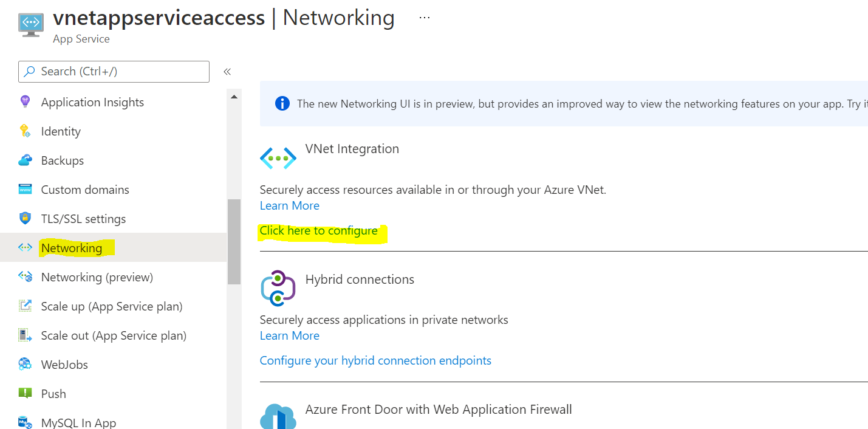Viewport: 868px width, 429px height.
Task: Click the Custom domains www icon
Action: 25,190
